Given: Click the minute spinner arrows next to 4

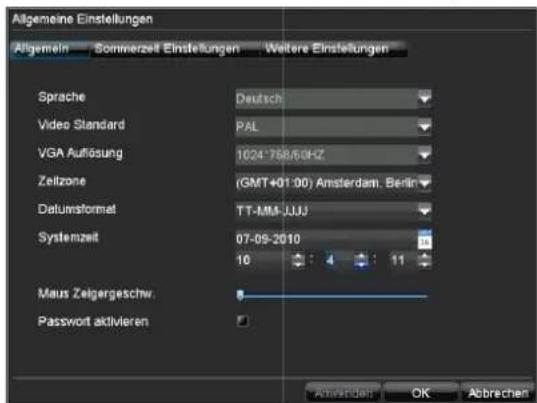Looking at the screenshot, I should pos(361,261).
